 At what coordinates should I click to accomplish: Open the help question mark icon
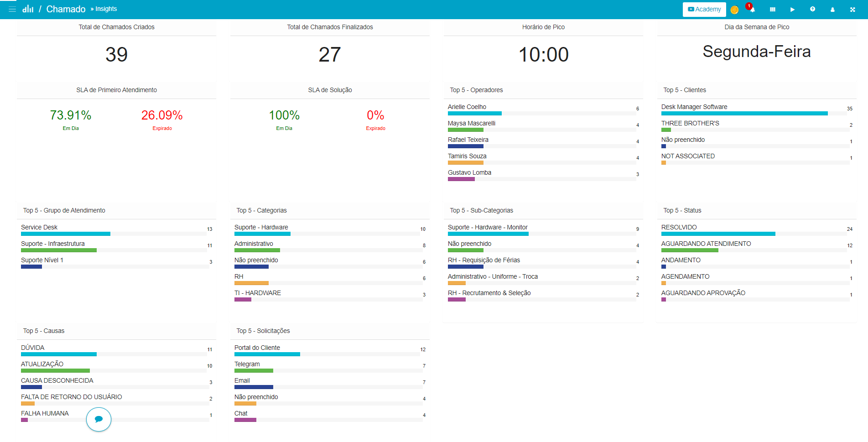813,9
